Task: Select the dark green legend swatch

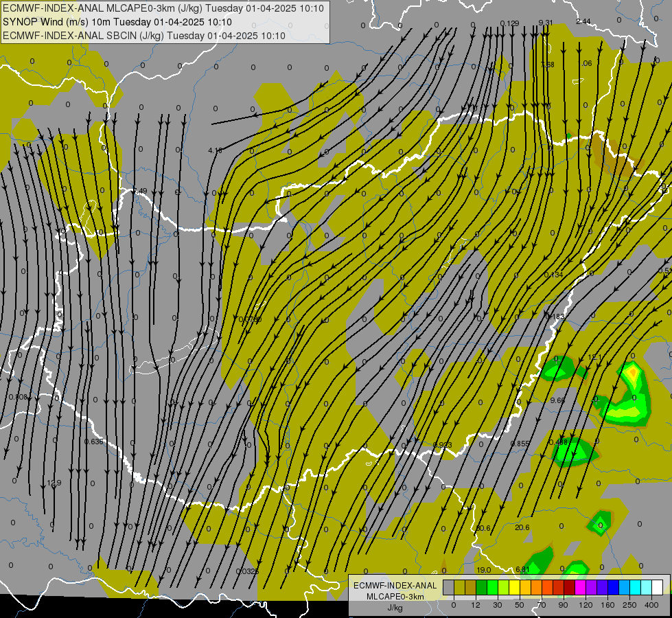Action: (482, 588)
